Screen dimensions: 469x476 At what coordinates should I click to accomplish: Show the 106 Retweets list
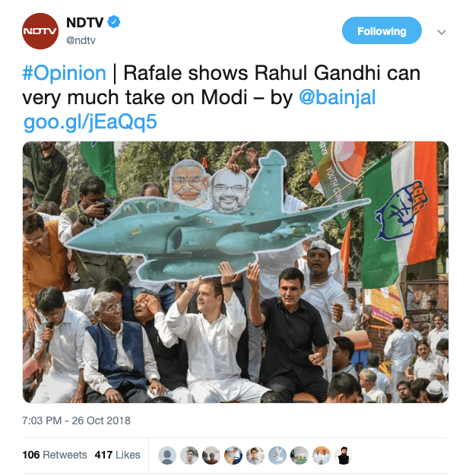[x=55, y=455]
